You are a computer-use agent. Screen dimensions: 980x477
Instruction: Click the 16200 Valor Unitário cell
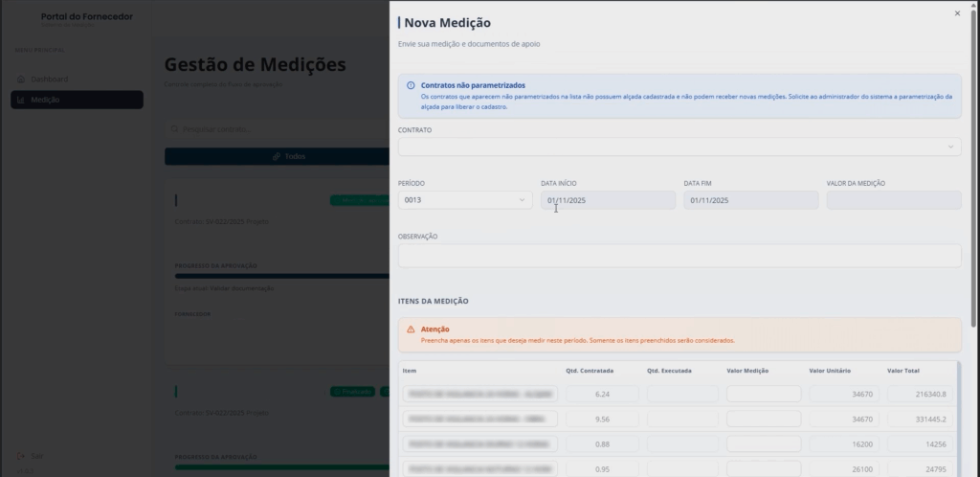pyautogui.click(x=844, y=443)
